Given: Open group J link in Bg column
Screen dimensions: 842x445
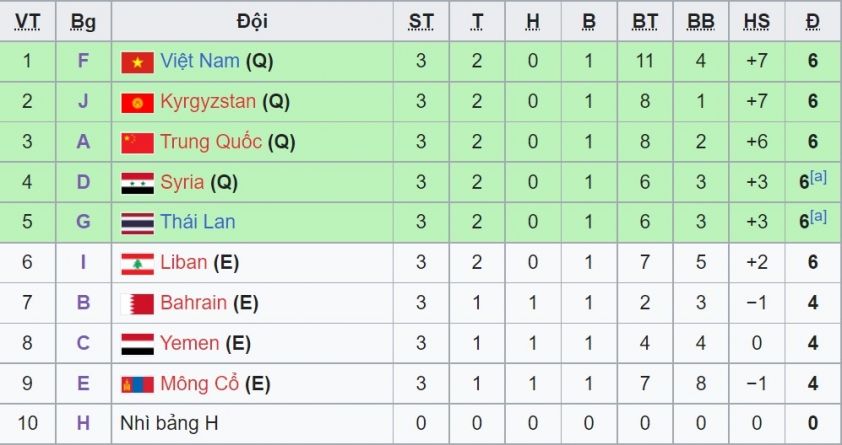Looking at the screenshot, I should (83, 101).
